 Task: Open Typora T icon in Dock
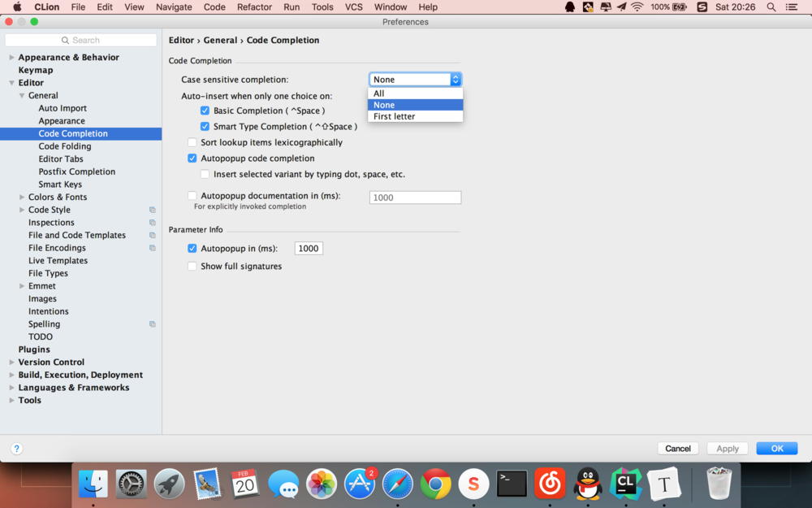click(664, 484)
